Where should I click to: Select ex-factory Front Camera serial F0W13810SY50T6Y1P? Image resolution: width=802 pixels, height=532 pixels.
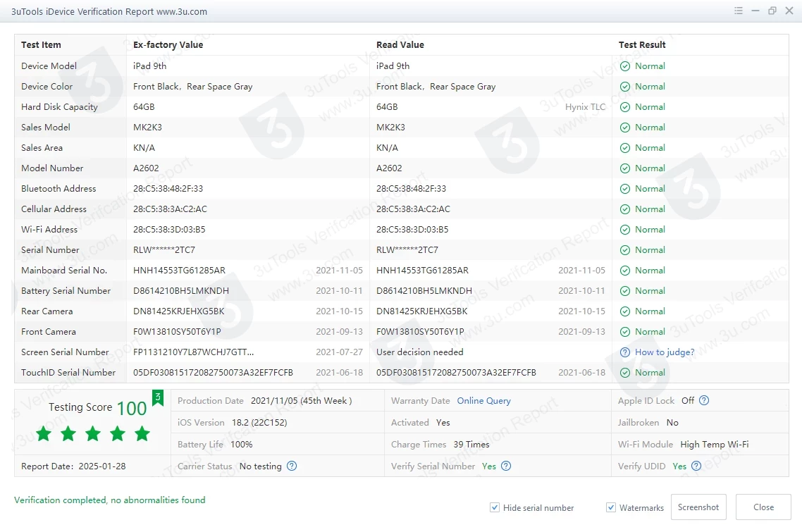(x=177, y=332)
